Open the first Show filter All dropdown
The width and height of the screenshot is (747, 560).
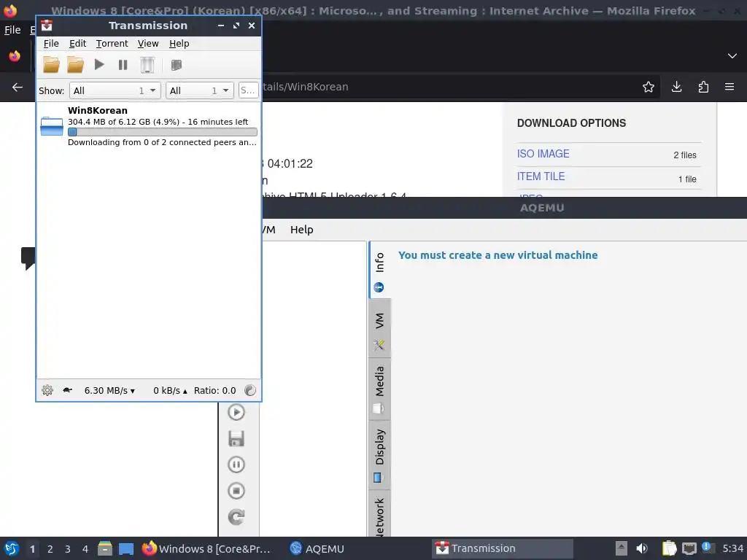click(x=115, y=90)
